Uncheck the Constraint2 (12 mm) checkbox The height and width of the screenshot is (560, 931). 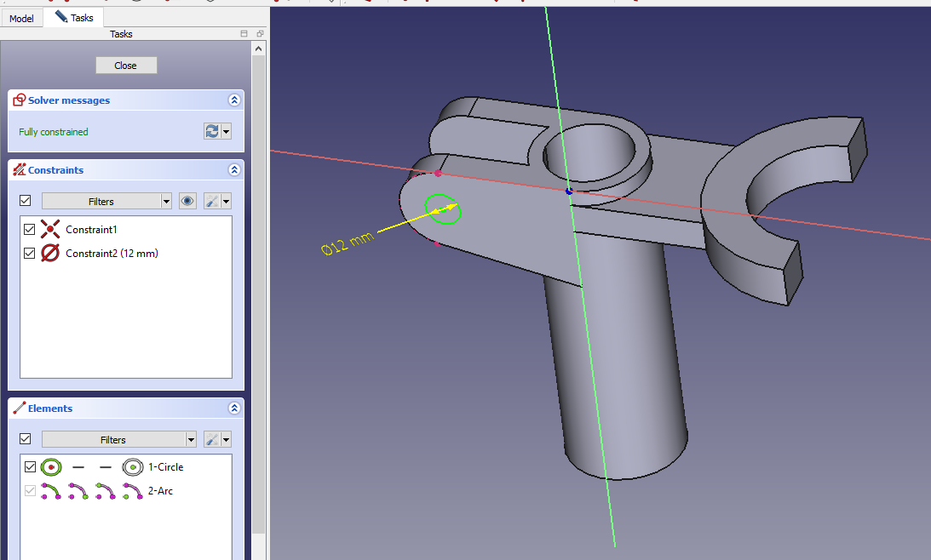coord(30,254)
